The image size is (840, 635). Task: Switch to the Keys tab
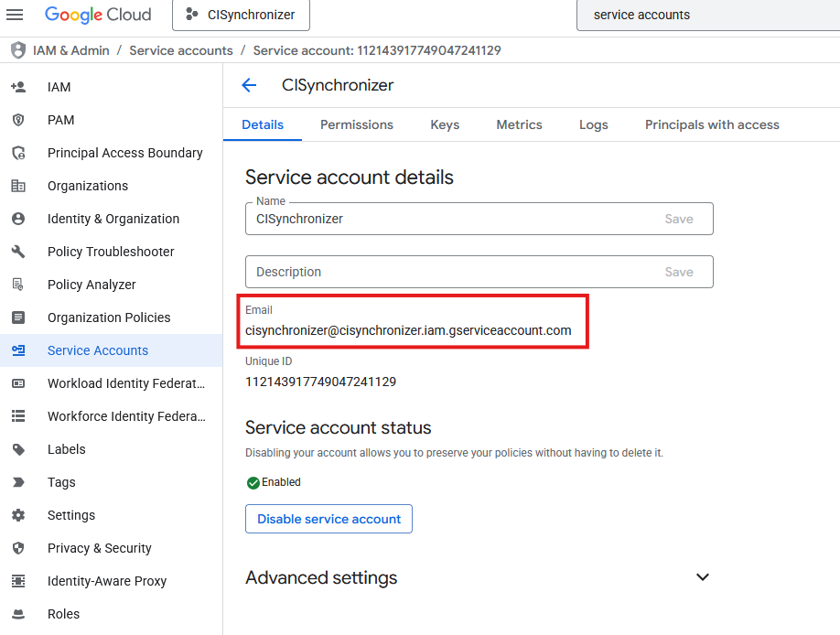click(445, 124)
